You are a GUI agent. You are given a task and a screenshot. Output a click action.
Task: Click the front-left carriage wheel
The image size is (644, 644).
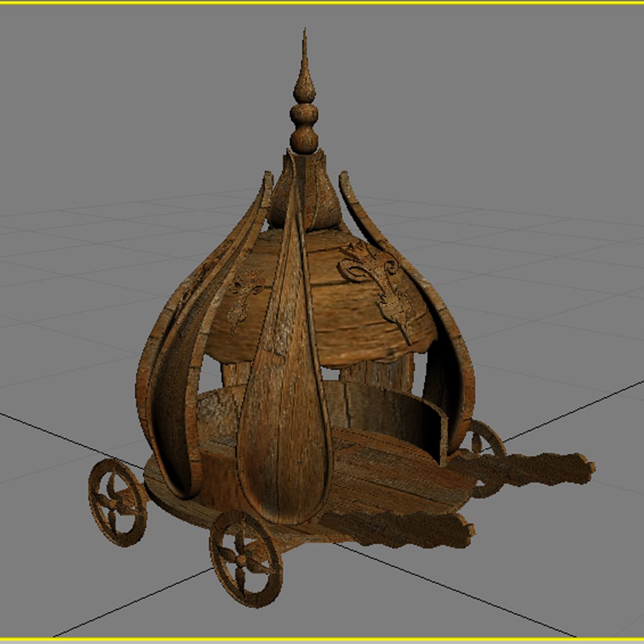246,559
